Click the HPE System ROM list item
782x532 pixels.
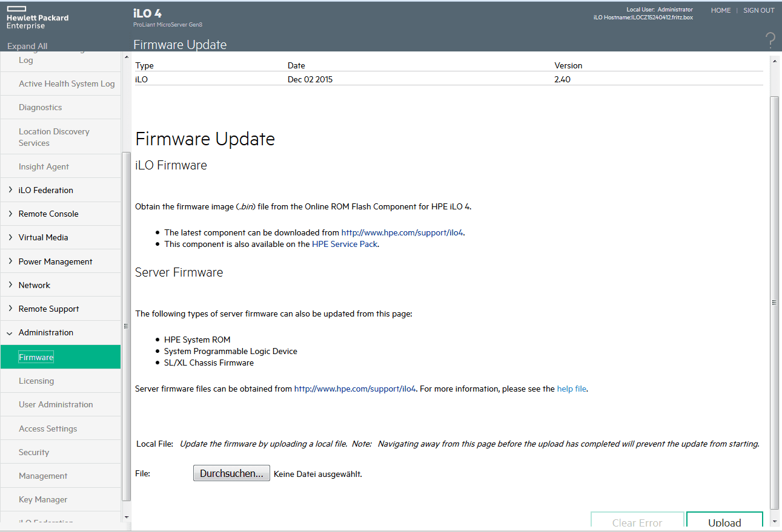point(197,340)
